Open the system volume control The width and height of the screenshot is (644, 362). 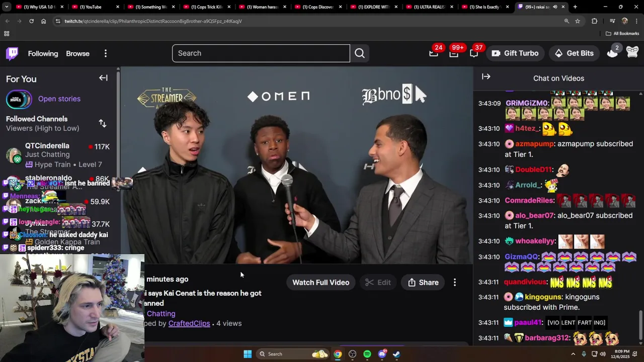coord(602,354)
